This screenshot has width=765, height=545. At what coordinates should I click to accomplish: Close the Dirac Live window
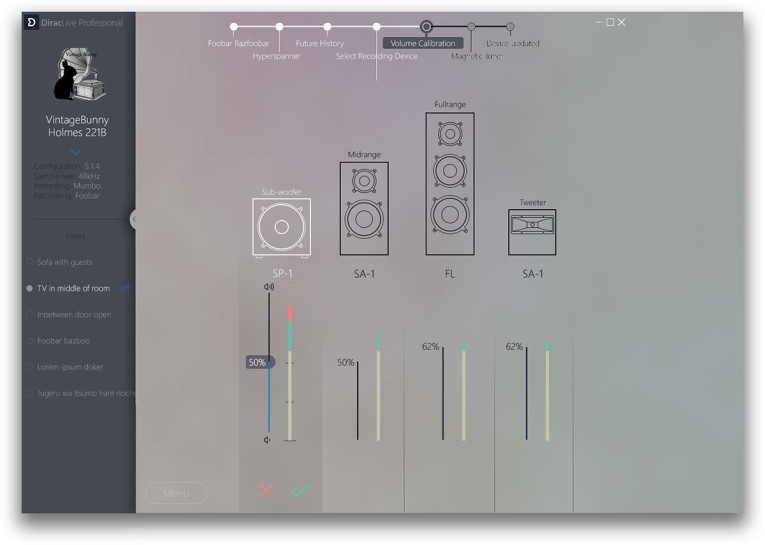tap(622, 22)
